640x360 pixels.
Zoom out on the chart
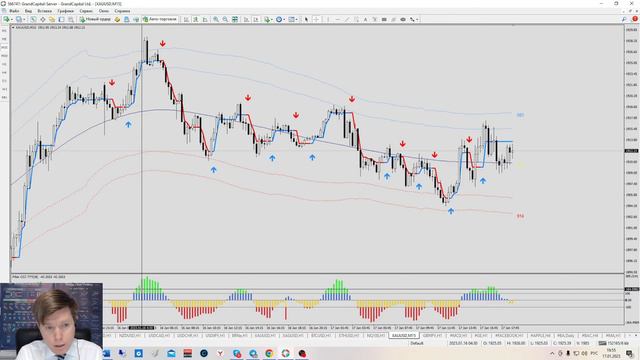[x=225, y=19]
